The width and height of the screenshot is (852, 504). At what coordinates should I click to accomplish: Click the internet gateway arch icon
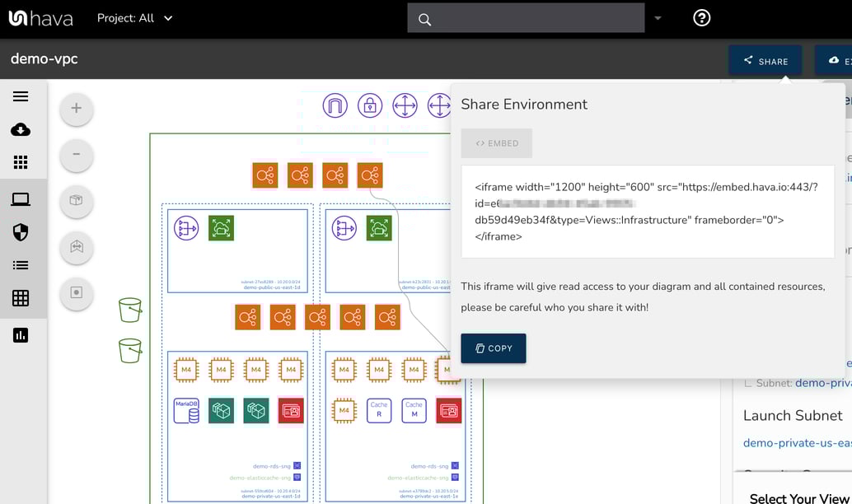[335, 105]
